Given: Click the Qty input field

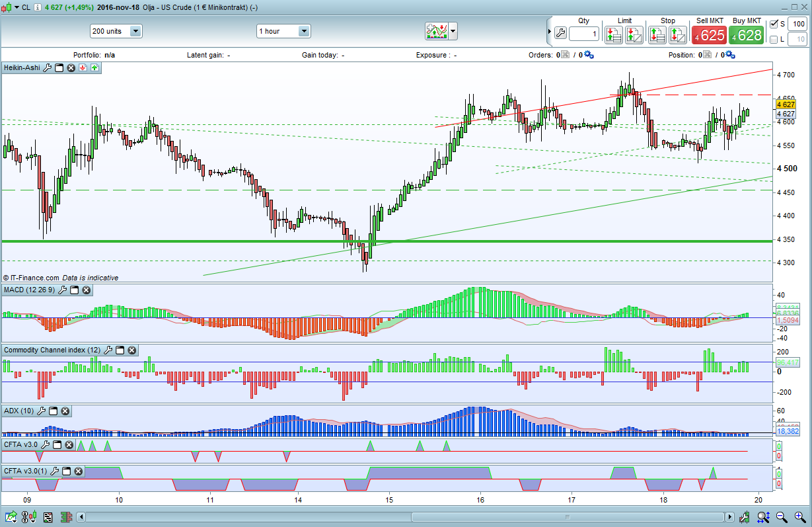Looking at the screenshot, I should (584, 34).
